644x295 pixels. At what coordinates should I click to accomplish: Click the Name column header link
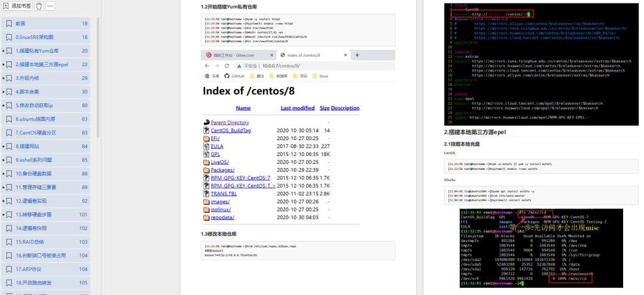pyautogui.click(x=243, y=108)
